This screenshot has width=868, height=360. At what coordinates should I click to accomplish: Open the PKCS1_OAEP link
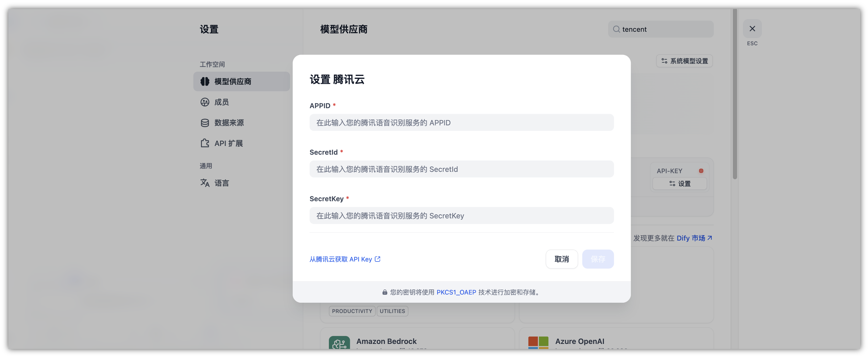456,292
